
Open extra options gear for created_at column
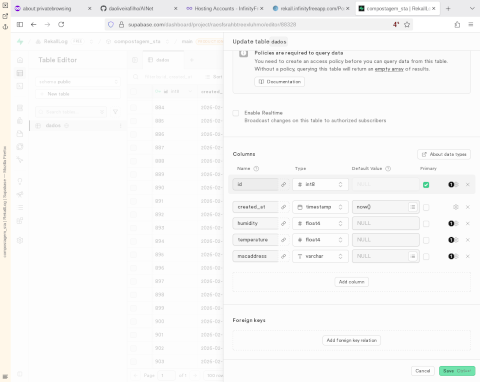(x=456, y=207)
